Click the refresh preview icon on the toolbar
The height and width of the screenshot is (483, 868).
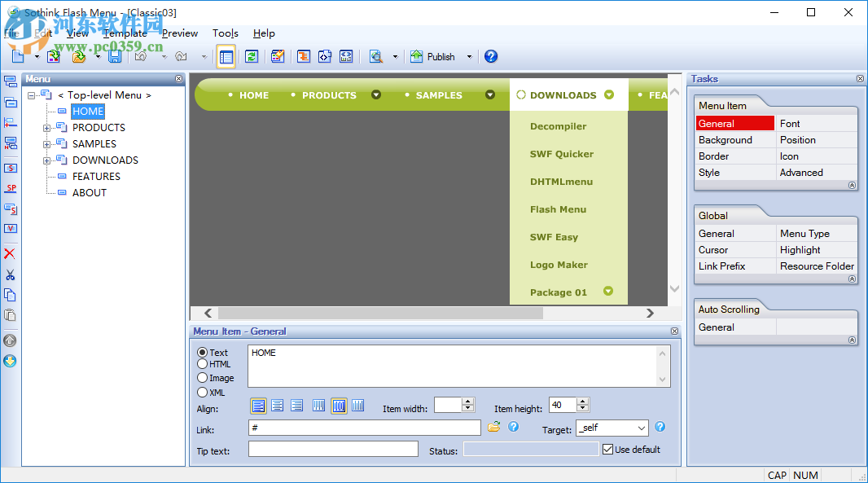[x=251, y=56]
